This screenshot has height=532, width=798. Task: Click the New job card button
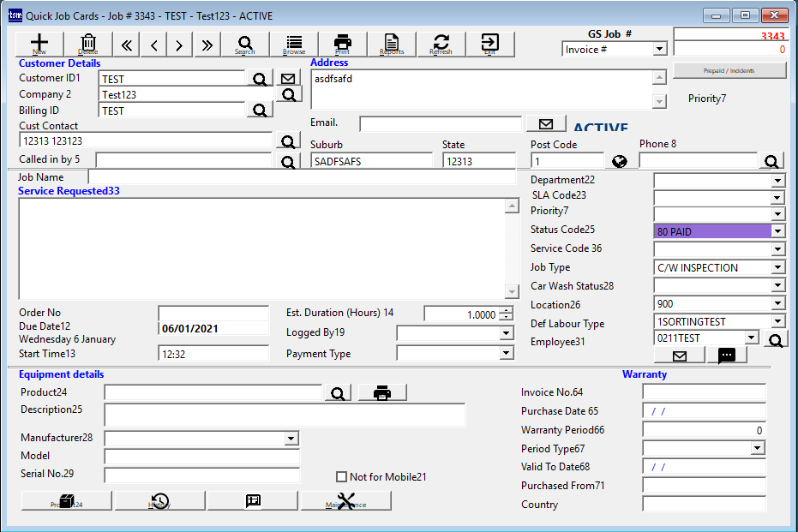[39, 45]
